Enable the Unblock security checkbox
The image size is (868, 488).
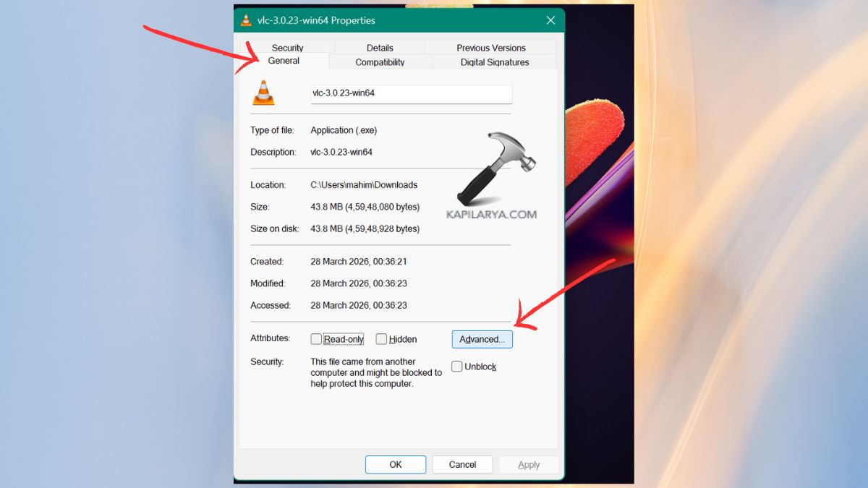[x=456, y=367]
